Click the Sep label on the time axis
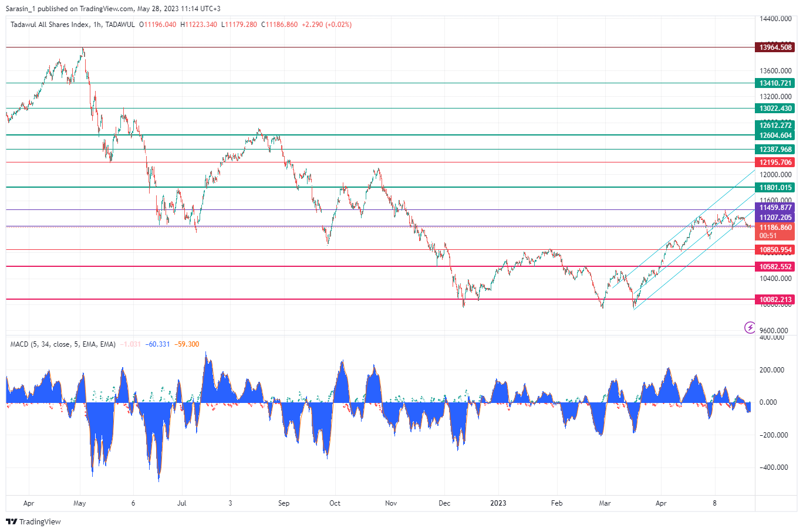The height and width of the screenshot is (532, 803). pyautogui.click(x=284, y=503)
